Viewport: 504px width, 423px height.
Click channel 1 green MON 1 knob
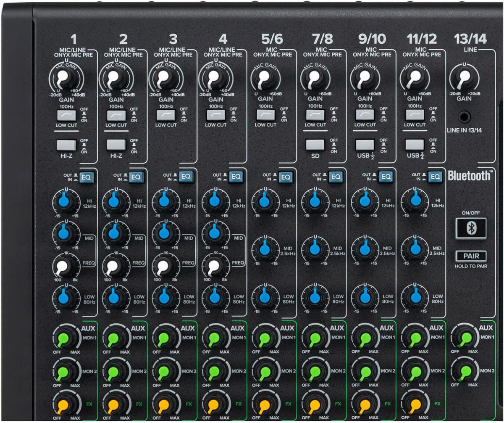click(64, 338)
